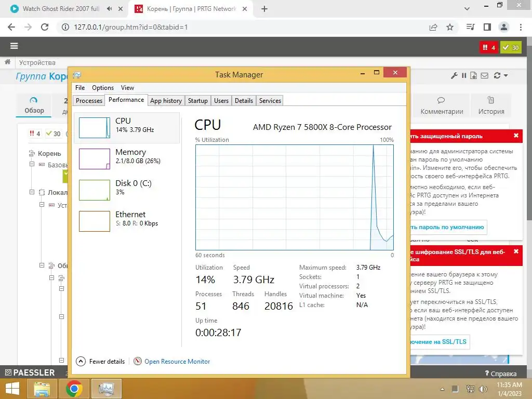The height and width of the screenshot is (399, 532).
Task: Select the Корень root item in device tree
Action: tap(49, 153)
